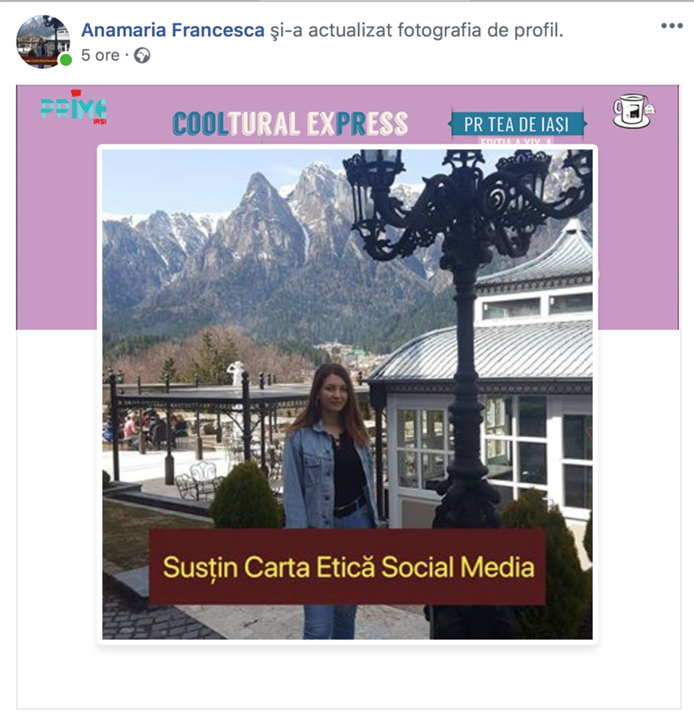The image size is (694, 716).
Task: Click the green online status dot
Action: 66,60
